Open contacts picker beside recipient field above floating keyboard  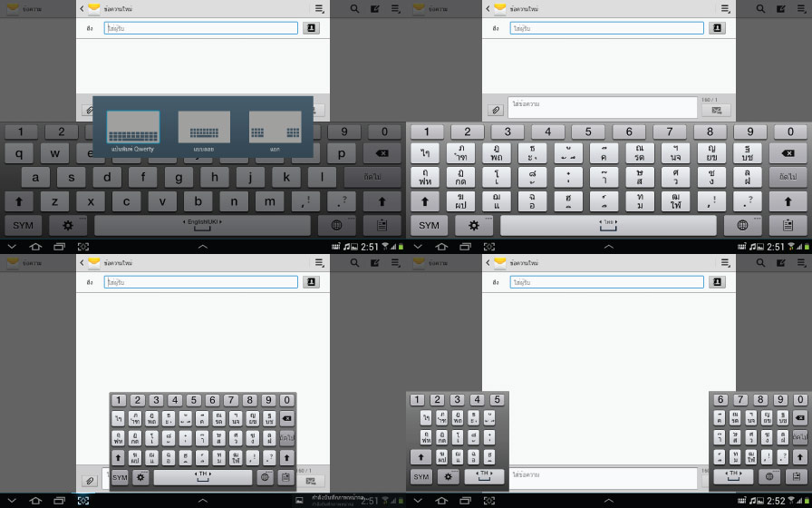coord(311,282)
